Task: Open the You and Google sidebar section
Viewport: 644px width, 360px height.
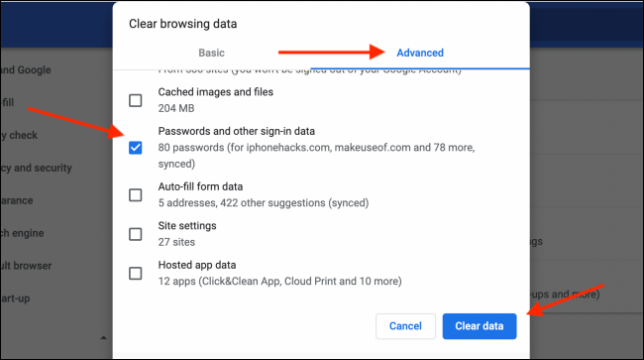Action: (26, 69)
